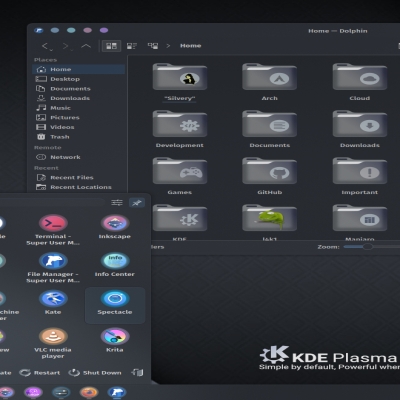Select the Manjaro folder icon

pos(360,218)
